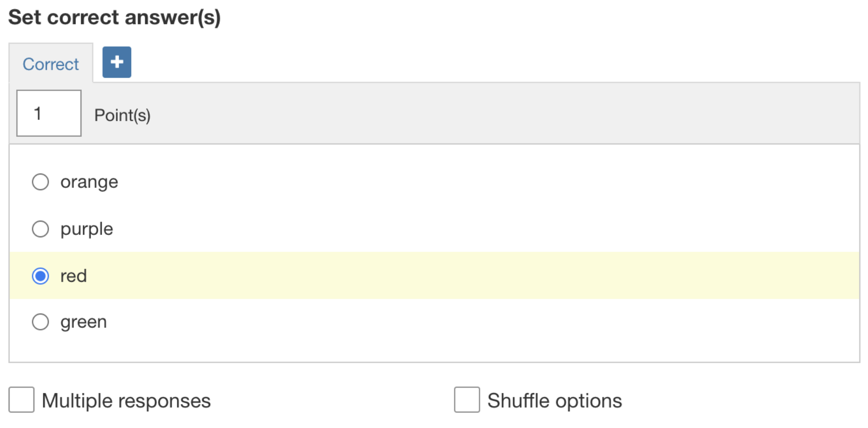Mark red as the correct answer
Image resolution: width=868 pixels, height=428 pixels.
41,275
